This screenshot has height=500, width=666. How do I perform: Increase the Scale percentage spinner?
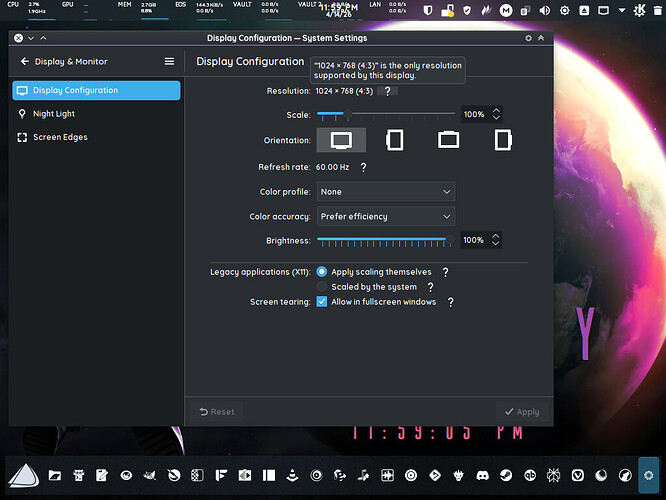496,110
